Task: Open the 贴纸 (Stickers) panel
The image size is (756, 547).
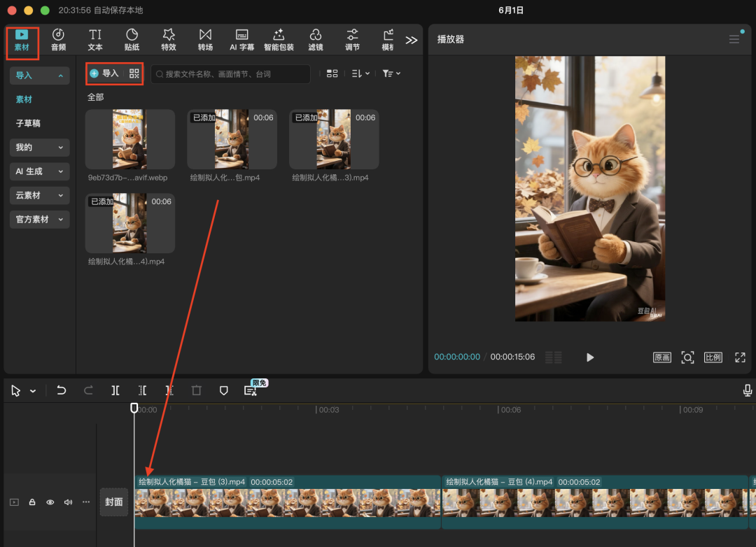Action: pyautogui.click(x=132, y=39)
